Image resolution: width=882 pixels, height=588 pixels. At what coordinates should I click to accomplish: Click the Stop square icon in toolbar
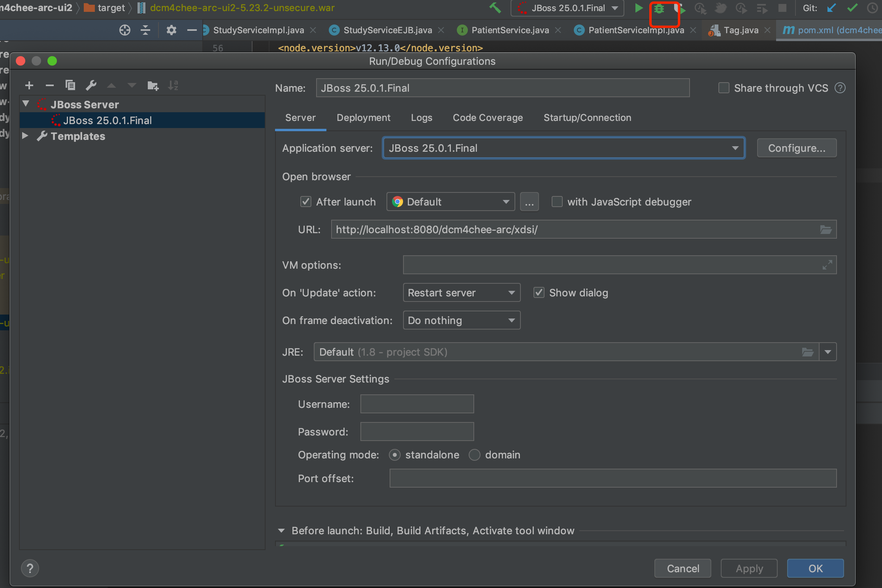tap(782, 8)
